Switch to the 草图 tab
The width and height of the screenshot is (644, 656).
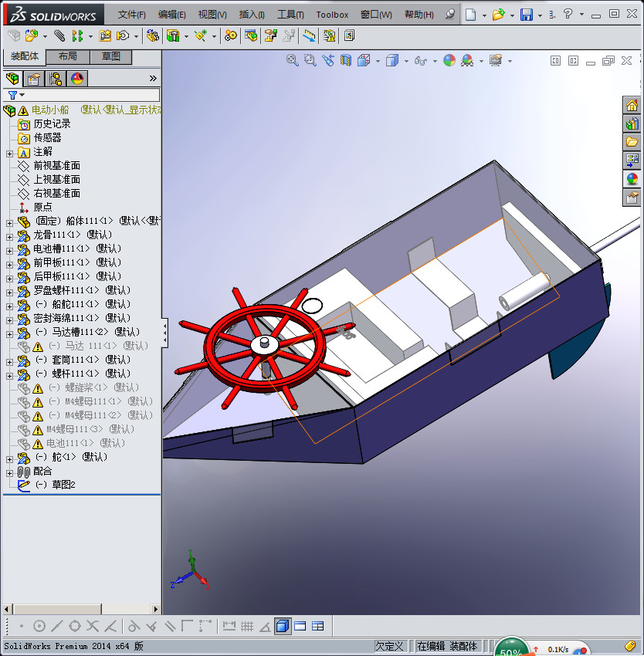111,56
